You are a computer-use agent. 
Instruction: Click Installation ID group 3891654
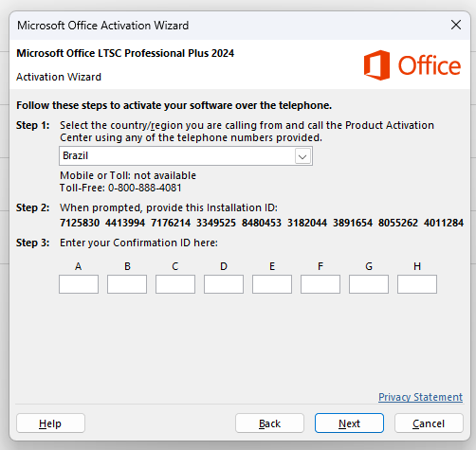click(353, 223)
